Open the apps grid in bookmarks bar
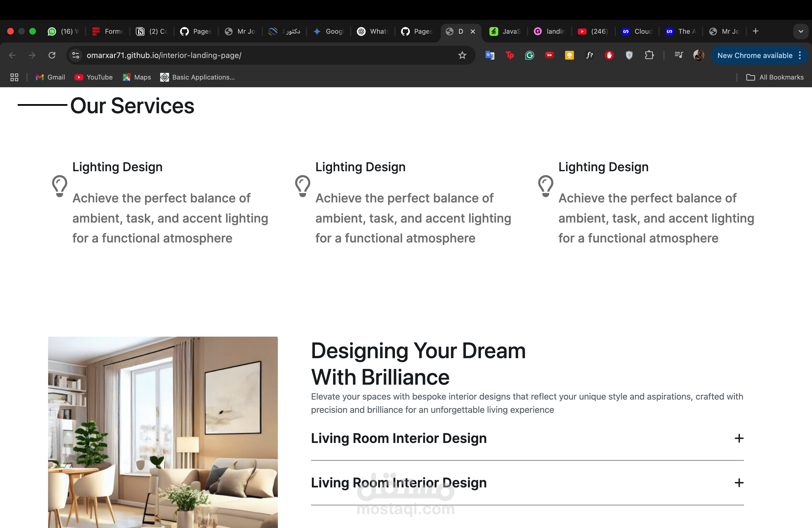Image resolution: width=812 pixels, height=528 pixels. 14,77
